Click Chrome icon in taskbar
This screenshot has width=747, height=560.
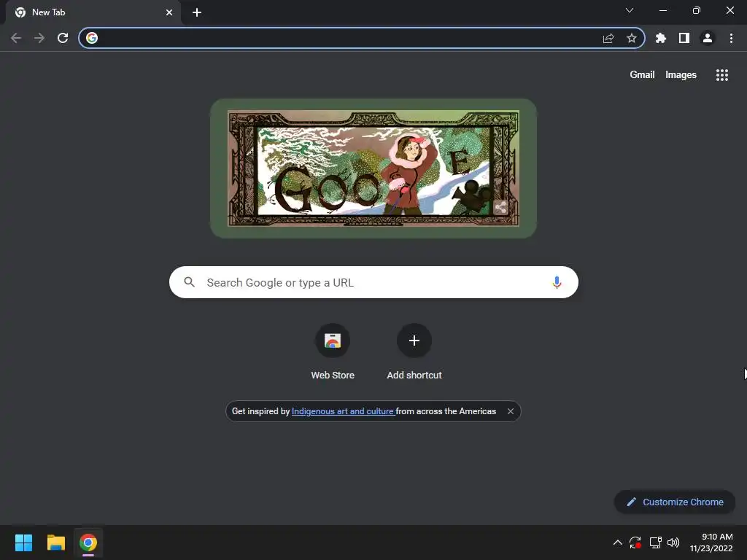tap(88, 542)
